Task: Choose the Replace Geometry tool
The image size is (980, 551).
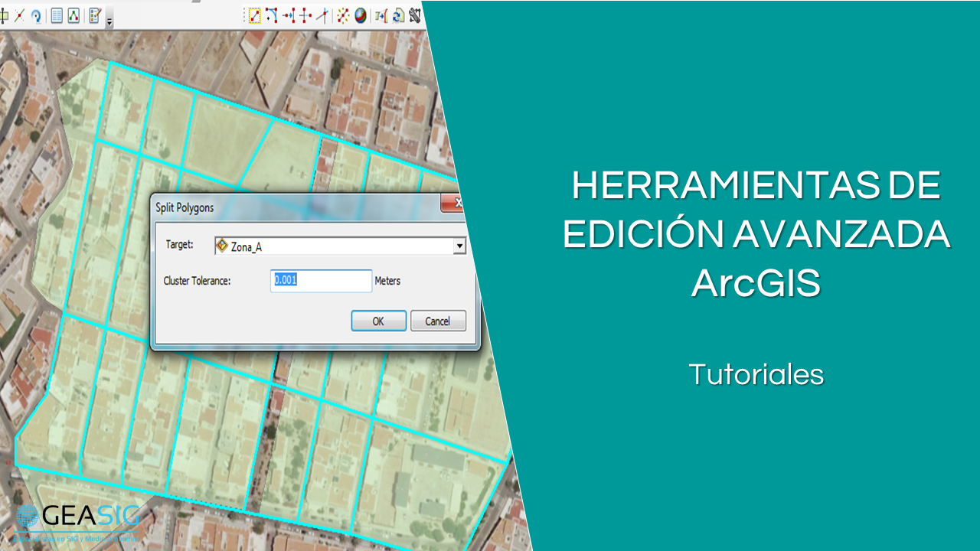Action: 398,15
